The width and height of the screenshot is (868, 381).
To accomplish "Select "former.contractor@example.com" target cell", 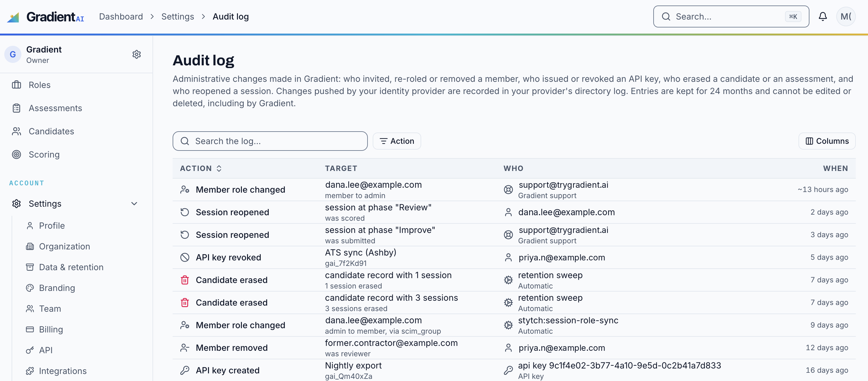I will click(391, 343).
